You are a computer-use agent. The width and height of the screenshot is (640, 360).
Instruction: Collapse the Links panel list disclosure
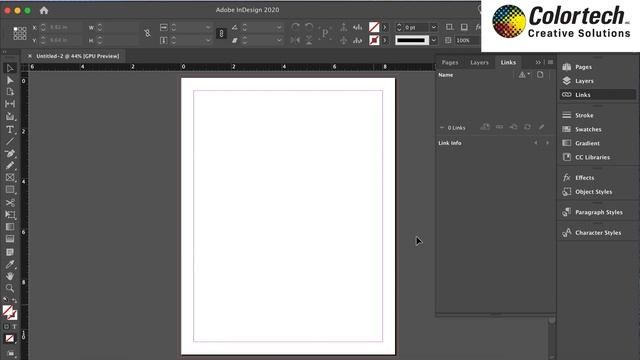[x=442, y=128]
